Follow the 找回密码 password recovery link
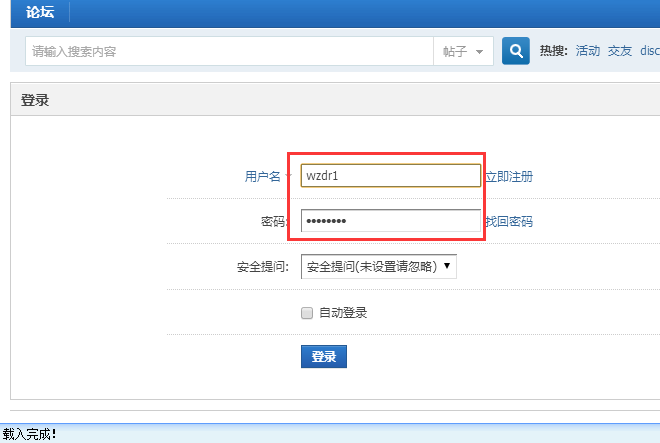Viewport: 660px width, 443px height. tap(509, 221)
